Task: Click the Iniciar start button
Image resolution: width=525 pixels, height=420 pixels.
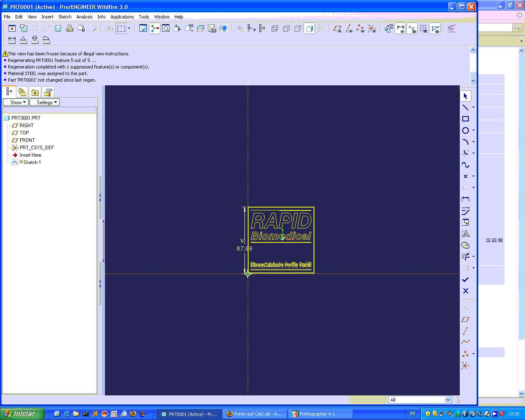Action: coord(21,414)
